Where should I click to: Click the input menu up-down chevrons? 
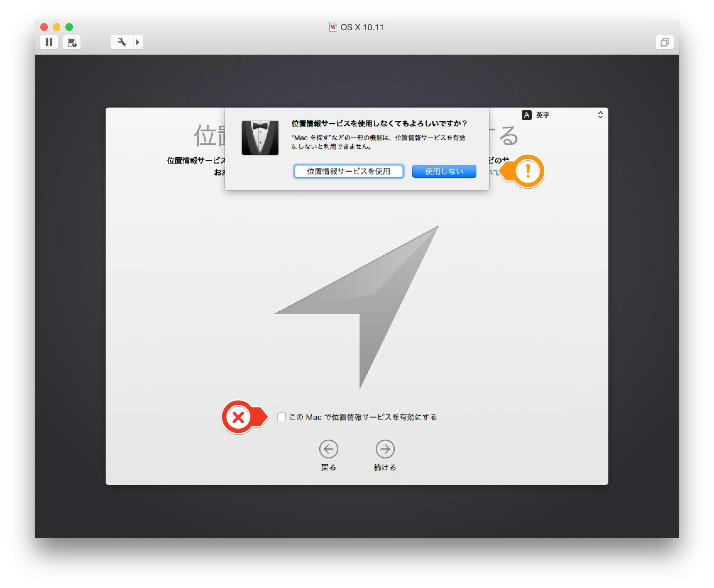click(x=600, y=115)
